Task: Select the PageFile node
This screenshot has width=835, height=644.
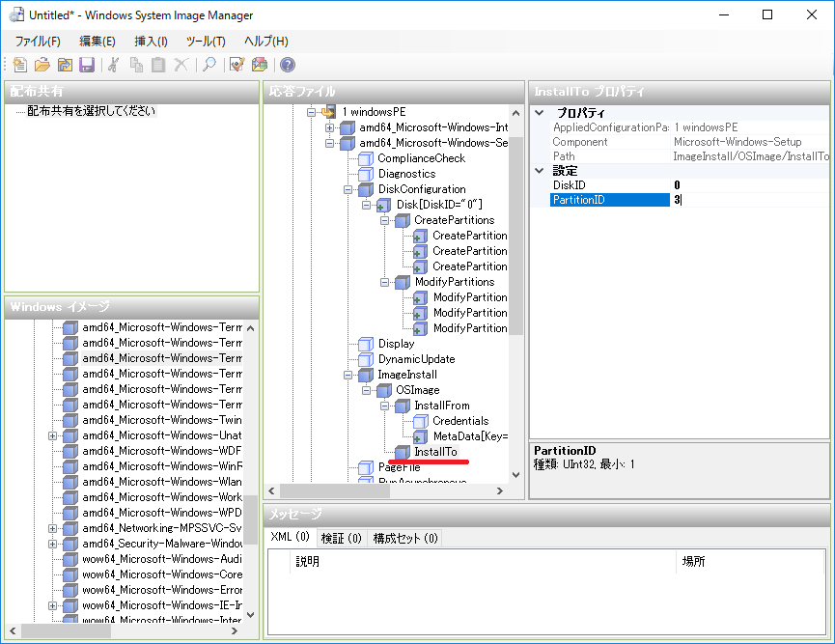Action: pyautogui.click(x=399, y=467)
